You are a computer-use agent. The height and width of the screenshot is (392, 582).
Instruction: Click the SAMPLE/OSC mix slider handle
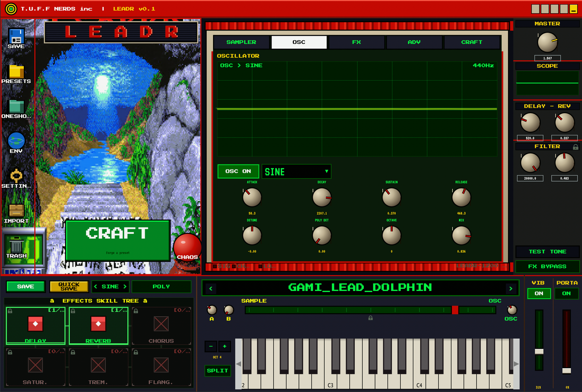455,310
